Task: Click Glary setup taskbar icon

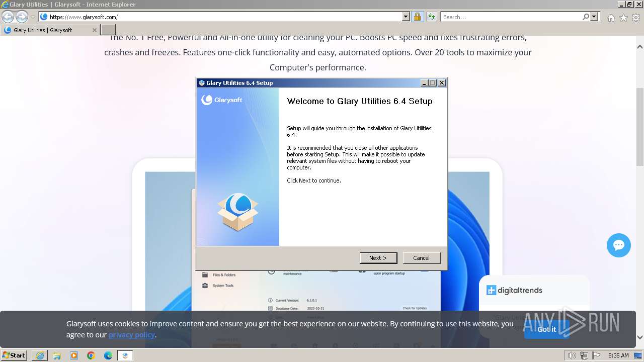Action: coord(125,355)
